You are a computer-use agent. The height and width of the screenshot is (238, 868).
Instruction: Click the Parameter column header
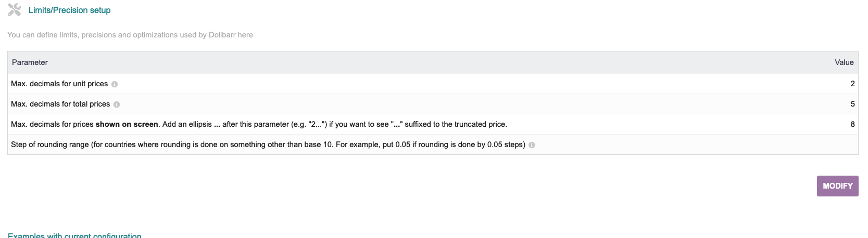(x=30, y=62)
